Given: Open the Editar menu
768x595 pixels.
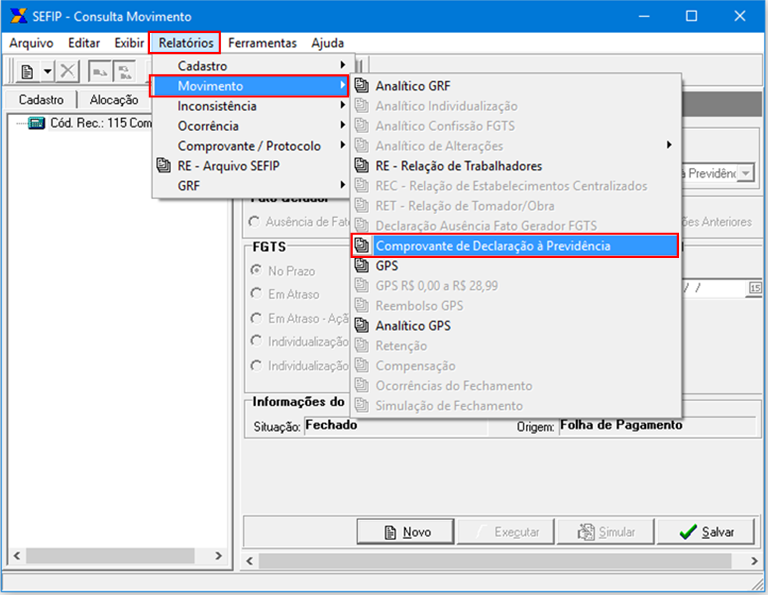Looking at the screenshot, I should point(84,43).
